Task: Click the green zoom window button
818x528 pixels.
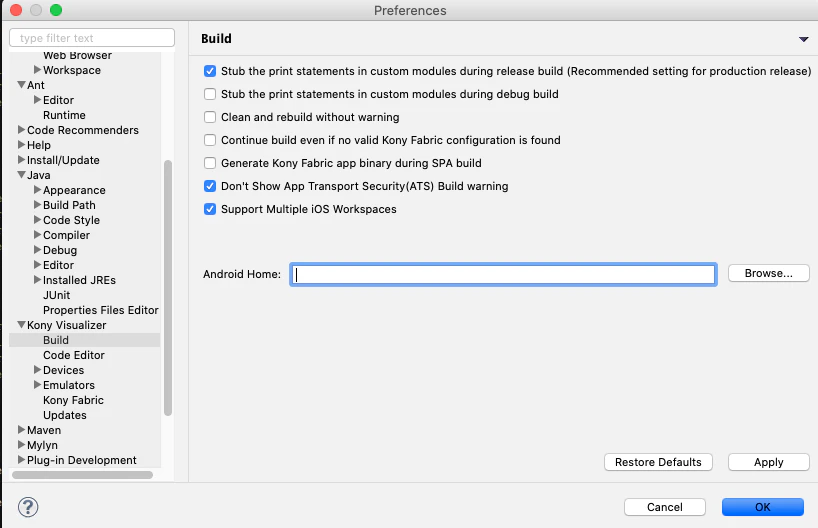Action: click(x=56, y=10)
